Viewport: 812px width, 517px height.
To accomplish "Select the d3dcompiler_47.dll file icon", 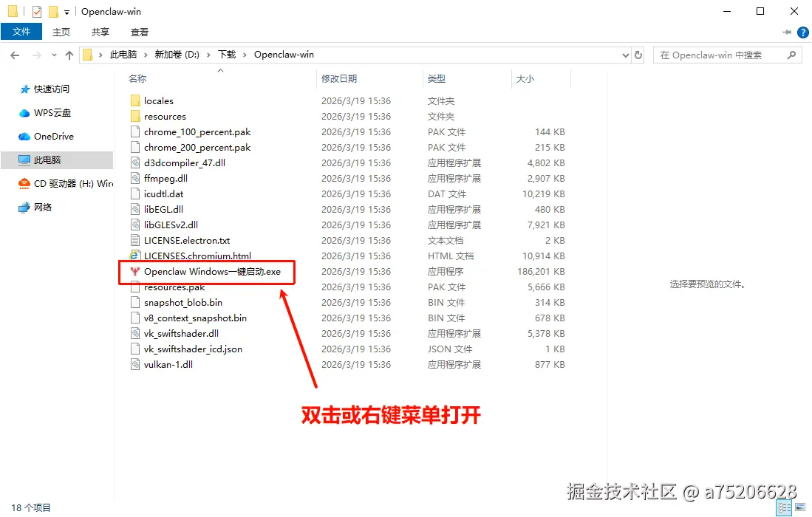I will click(x=135, y=162).
